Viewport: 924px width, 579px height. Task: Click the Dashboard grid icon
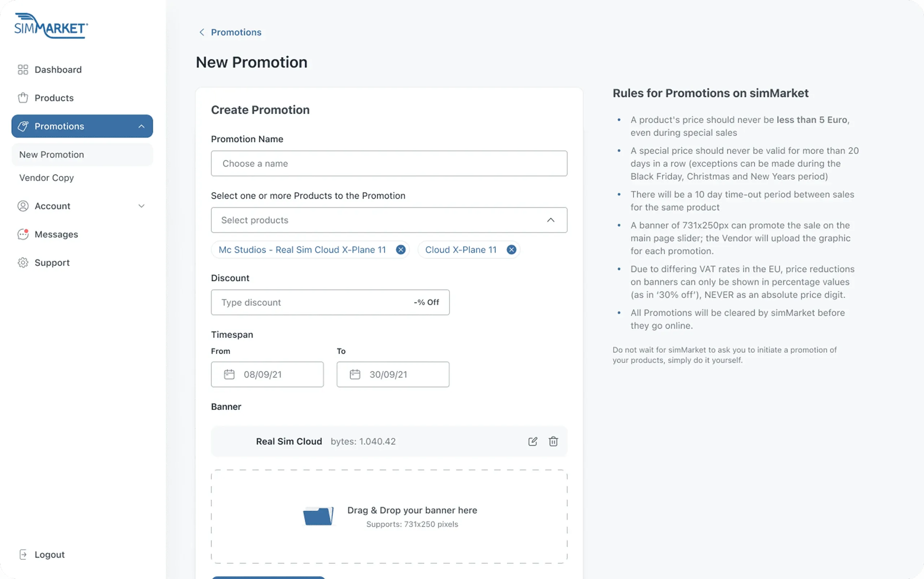23,70
